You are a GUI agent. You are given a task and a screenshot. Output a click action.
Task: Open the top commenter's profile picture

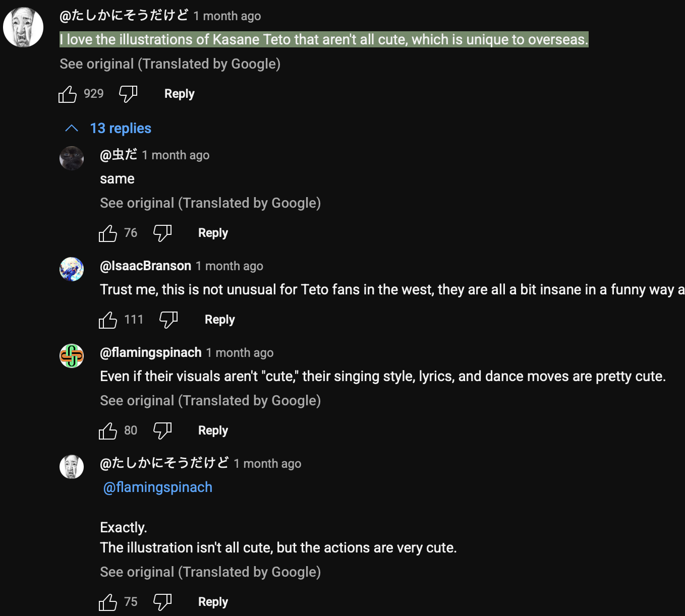(x=23, y=27)
